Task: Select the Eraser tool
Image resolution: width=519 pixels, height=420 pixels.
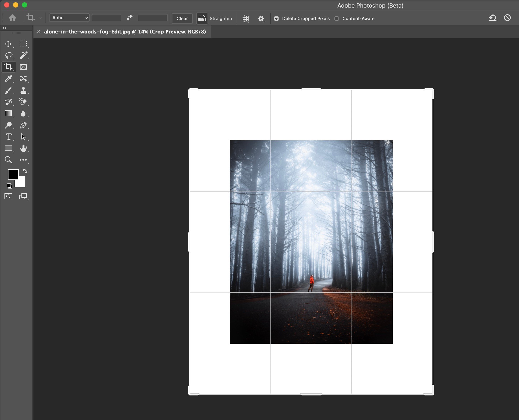Action: click(23, 102)
